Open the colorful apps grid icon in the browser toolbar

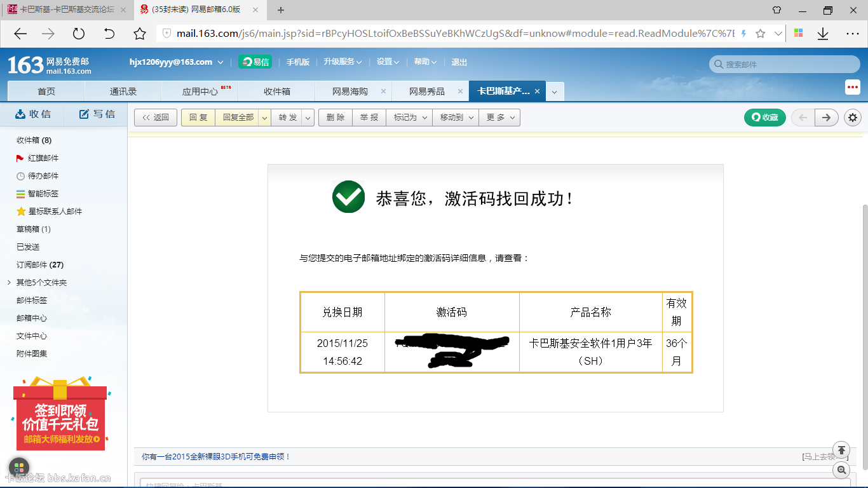click(799, 34)
